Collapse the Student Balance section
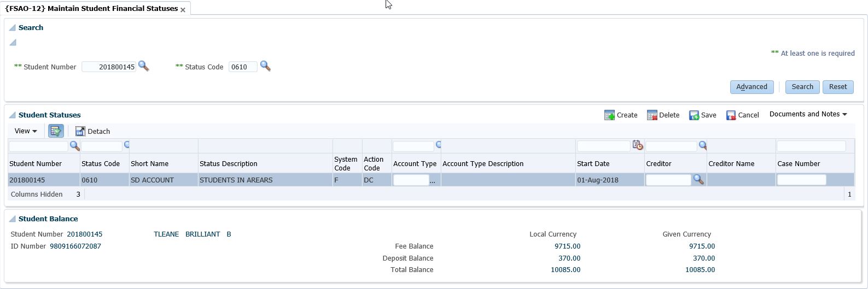The width and height of the screenshot is (868, 289). point(12,219)
